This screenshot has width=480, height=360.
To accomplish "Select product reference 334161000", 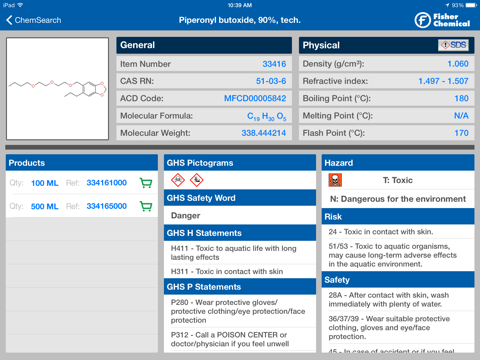I will (x=107, y=183).
